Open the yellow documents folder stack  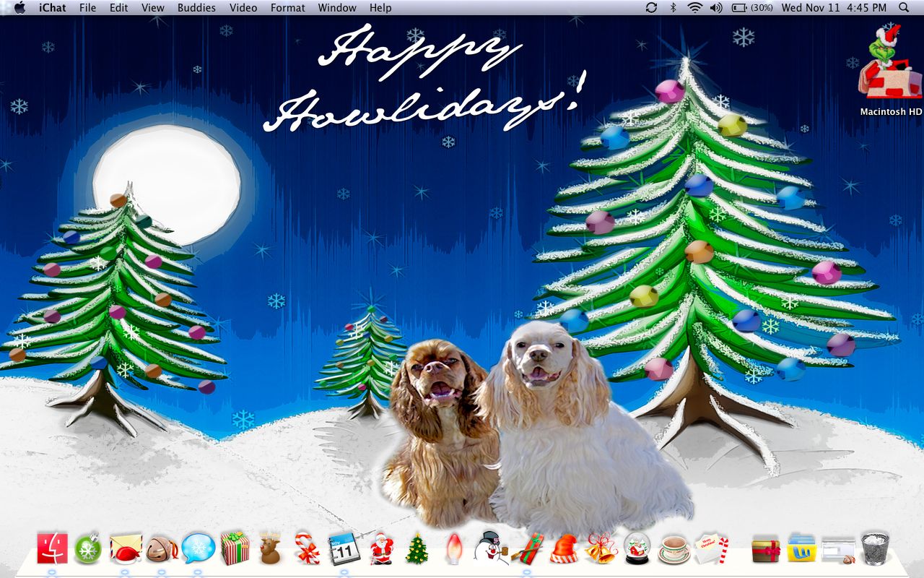[801, 548]
